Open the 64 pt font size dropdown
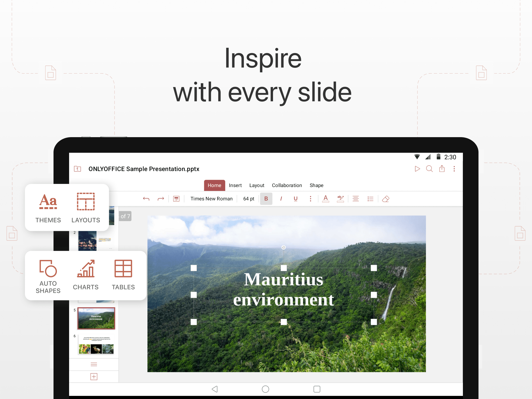The width and height of the screenshot is (532, 399). tap(249, 199)
